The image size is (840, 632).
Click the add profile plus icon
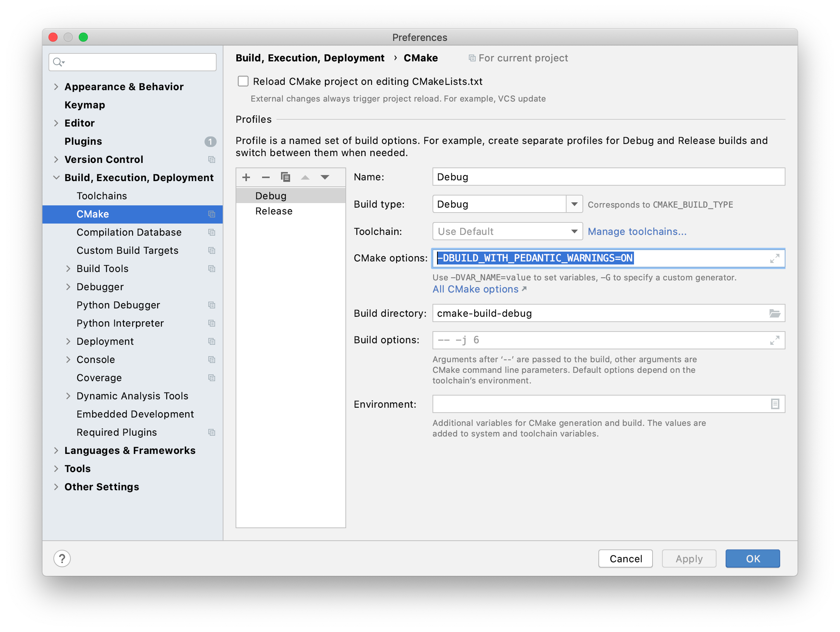coord(246,177)
